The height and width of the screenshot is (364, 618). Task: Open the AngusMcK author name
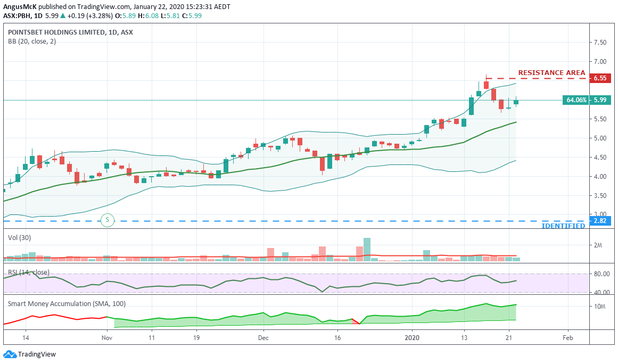[20, 7]
